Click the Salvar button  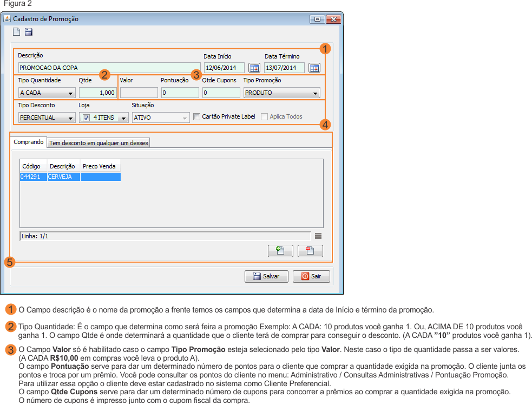pyautogui.click(x=266, y=276)
